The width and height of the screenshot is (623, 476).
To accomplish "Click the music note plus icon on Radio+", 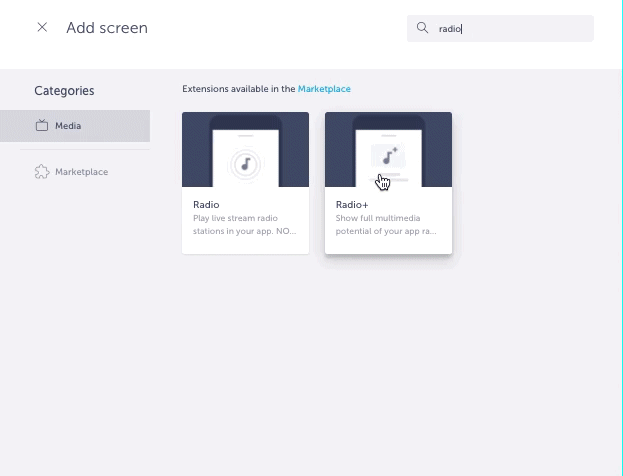I will [388, 155].
